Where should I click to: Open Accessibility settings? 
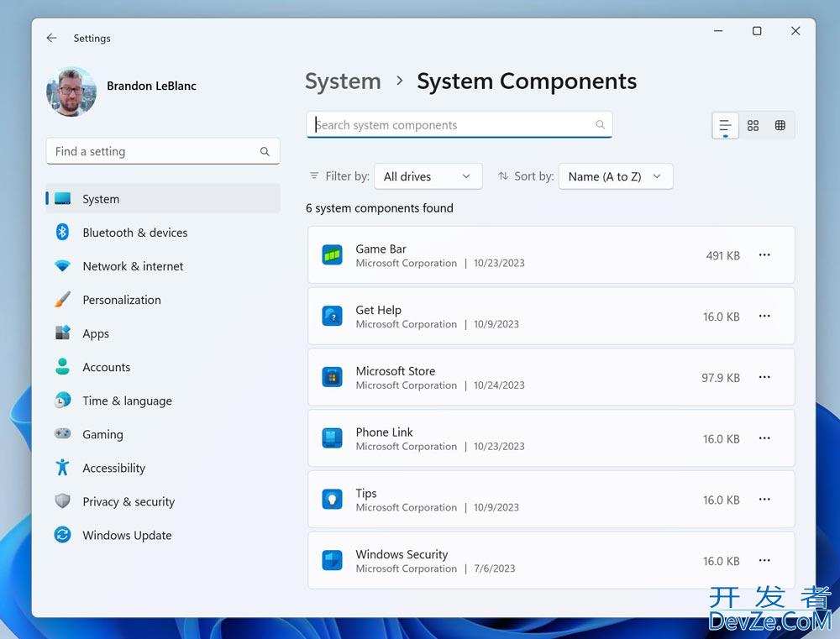[163, 468]
